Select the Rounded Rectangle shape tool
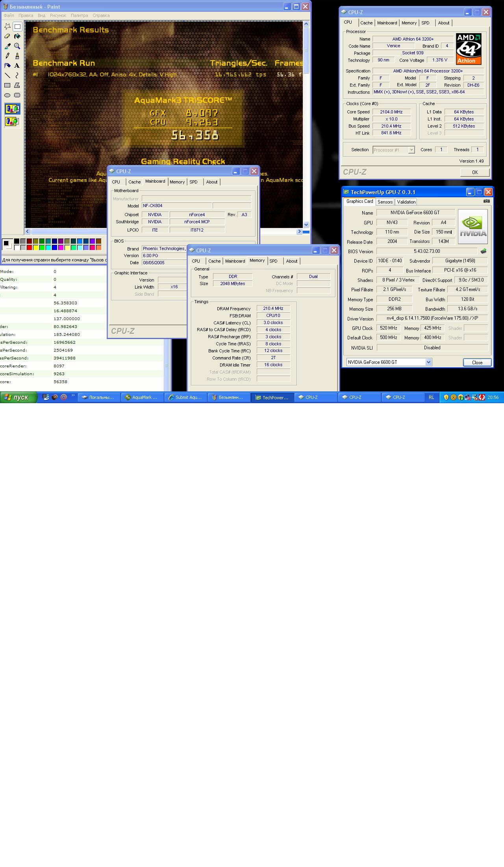The width and height of the screenshot is (504, 867). click(x=17, y=95)
